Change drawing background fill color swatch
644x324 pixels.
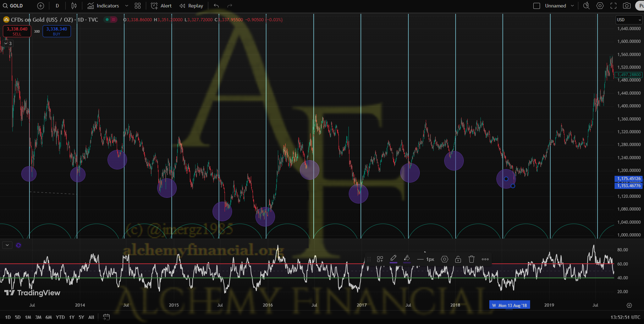pos(407,259)
